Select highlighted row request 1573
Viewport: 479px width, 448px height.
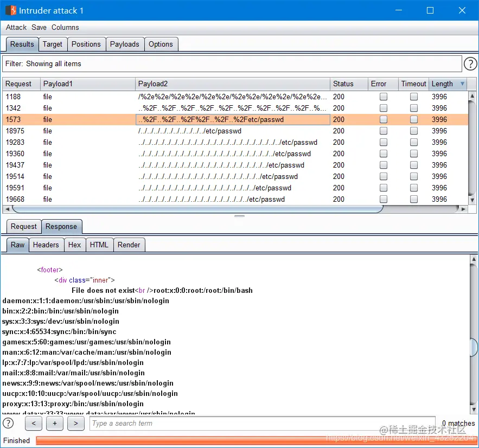[235, 119]
